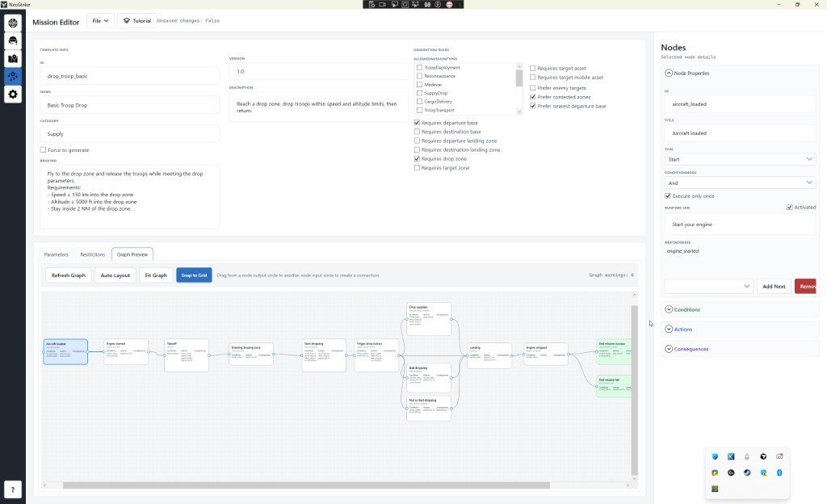Open the red-badged tray icon
827x504 pixels.
click(x=779, y=456)
